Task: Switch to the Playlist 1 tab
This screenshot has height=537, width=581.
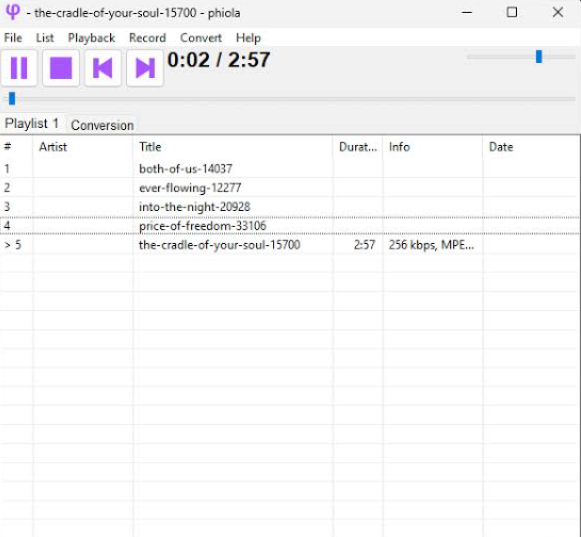Action: (32, 123)
